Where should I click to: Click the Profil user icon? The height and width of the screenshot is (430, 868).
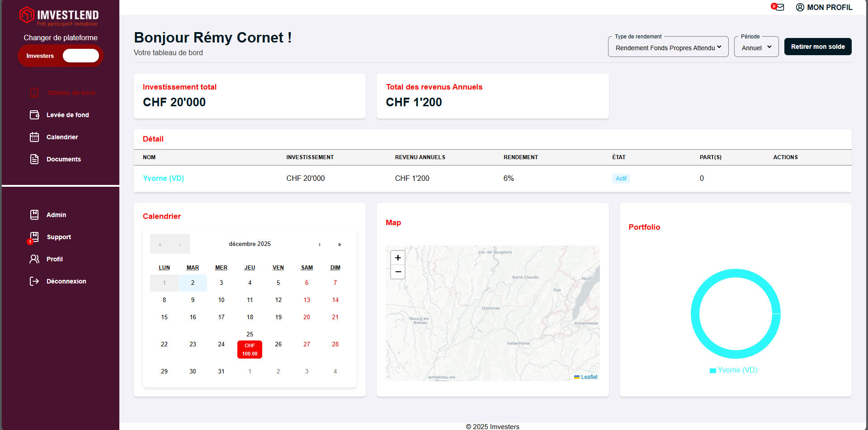point(34,259)
